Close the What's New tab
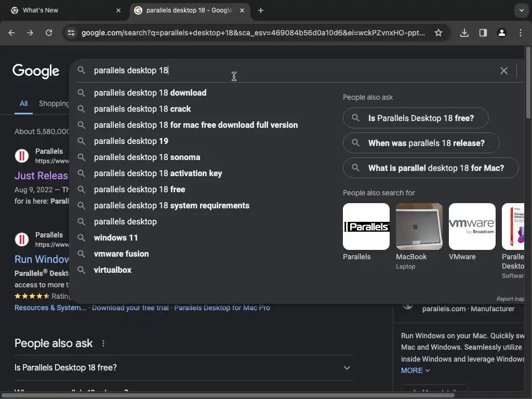 118,10
